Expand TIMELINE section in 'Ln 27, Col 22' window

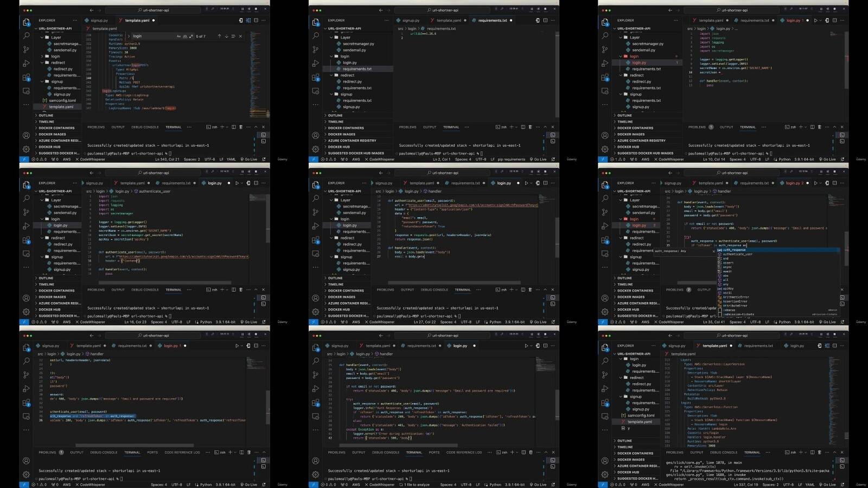tap(335, 284)
